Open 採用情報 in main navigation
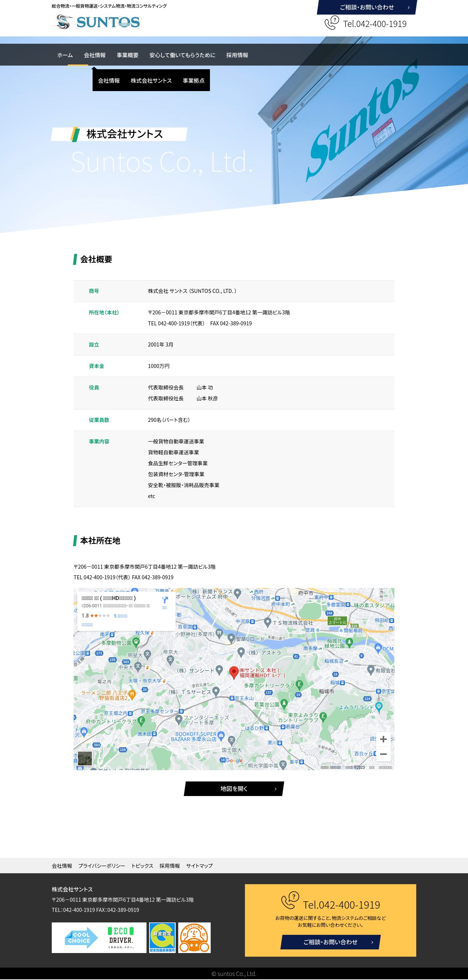The width and height of the screenshot is (468, 980). click(237, 55)
